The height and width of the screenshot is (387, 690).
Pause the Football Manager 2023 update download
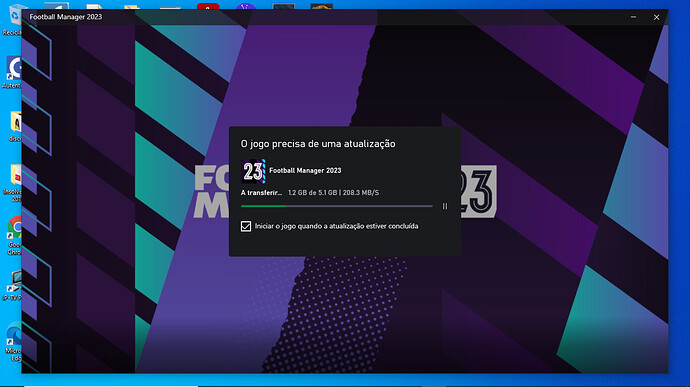pyautogui.click(x=445, y=206)
